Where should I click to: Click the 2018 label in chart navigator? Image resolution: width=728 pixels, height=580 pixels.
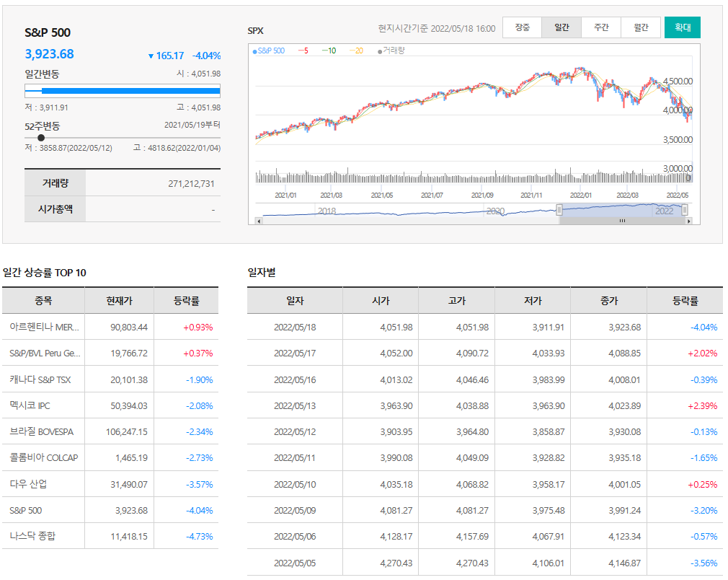coord(327,211)
